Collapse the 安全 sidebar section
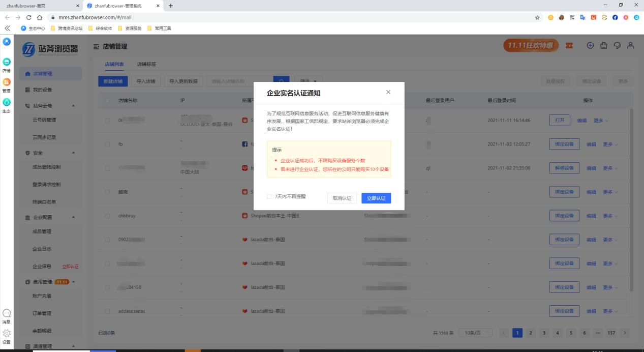The height and width of the screenshot is (352, 644). click(73, 153)
